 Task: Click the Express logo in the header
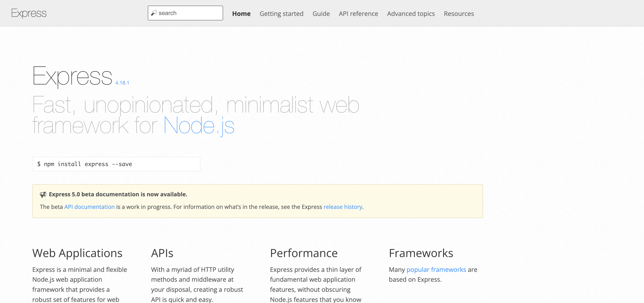[29, 13]
